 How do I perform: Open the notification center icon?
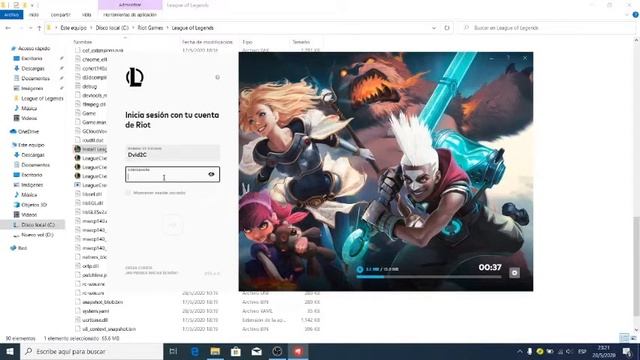627,351
